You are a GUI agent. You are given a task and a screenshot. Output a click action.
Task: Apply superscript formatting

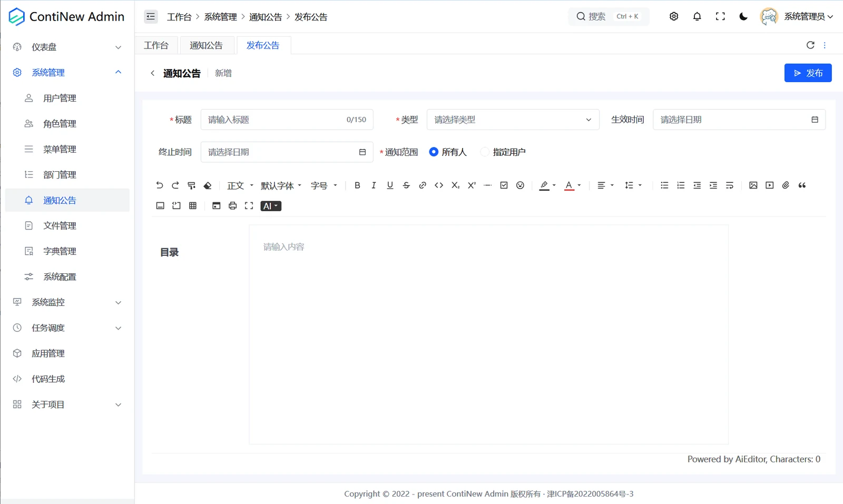coord(472,185)
